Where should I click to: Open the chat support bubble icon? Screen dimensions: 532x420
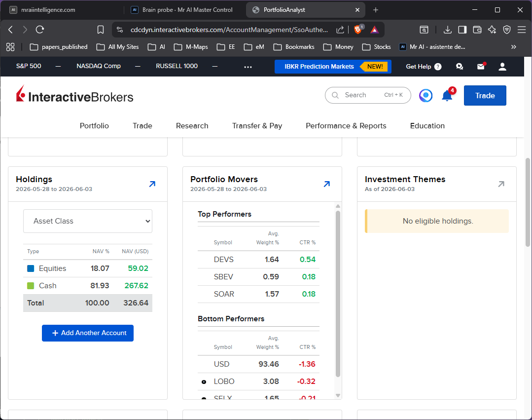(460, 67)
